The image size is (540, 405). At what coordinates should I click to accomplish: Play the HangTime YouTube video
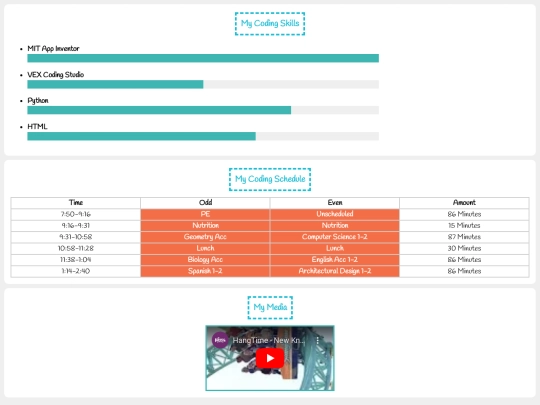point(270,358)
